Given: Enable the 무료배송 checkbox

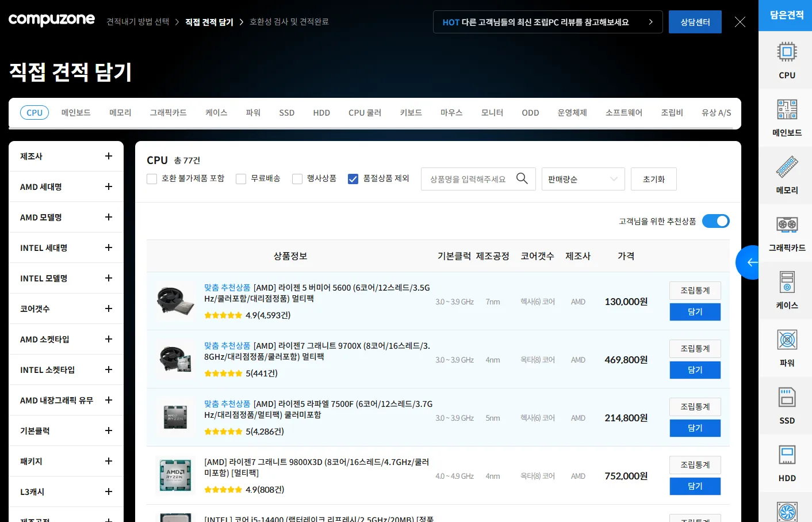Looking at the screenshot, I should tap(240, 179).
